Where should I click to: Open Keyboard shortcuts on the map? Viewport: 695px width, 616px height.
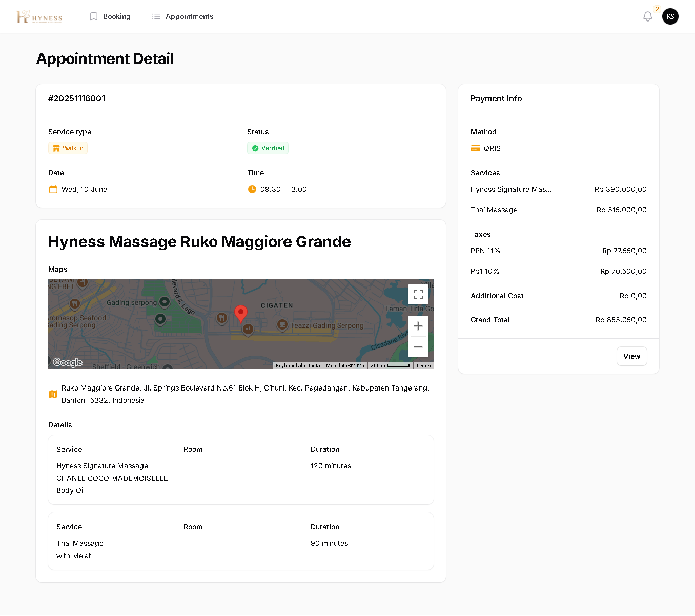(x=298, y=366)
